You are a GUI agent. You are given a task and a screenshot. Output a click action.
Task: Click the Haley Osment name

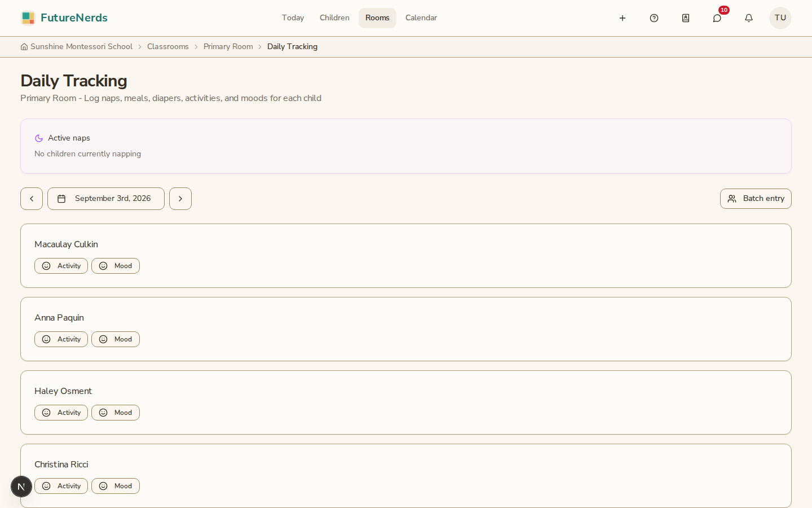(x=63, y=391)
